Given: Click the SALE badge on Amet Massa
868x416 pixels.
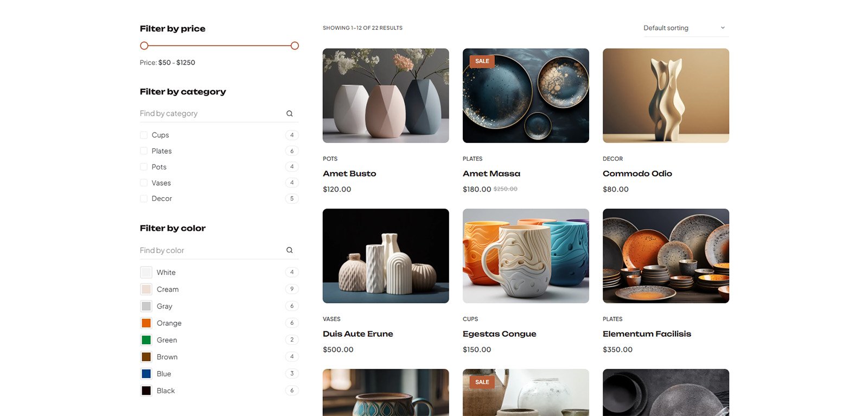Looking at the screenshot, I should click(x=482, y=61).
